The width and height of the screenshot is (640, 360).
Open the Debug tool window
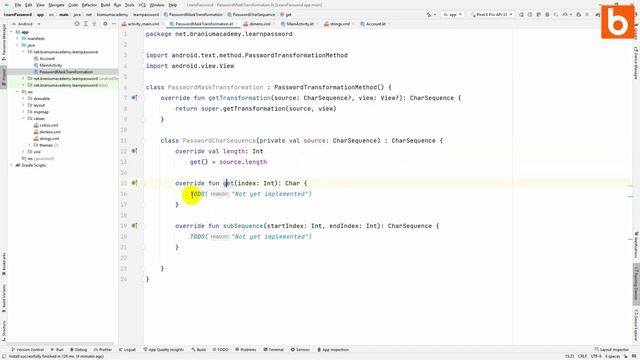pos(78,350)
